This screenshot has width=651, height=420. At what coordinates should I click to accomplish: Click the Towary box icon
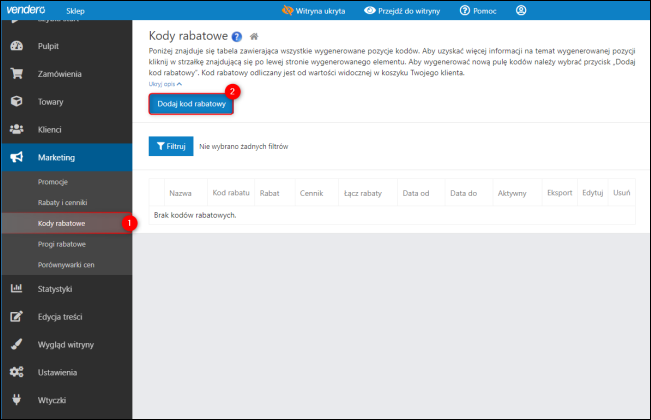[x=17, y=101]
